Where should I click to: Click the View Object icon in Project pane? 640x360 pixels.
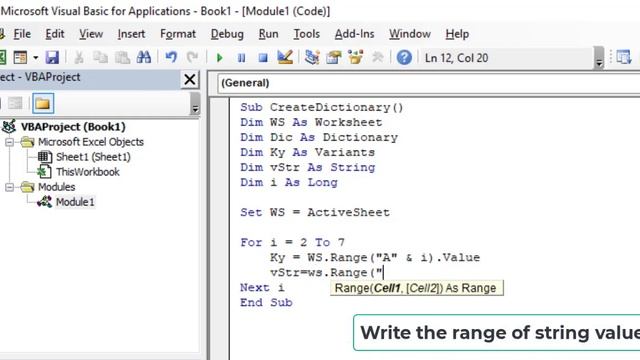(15, 103)
